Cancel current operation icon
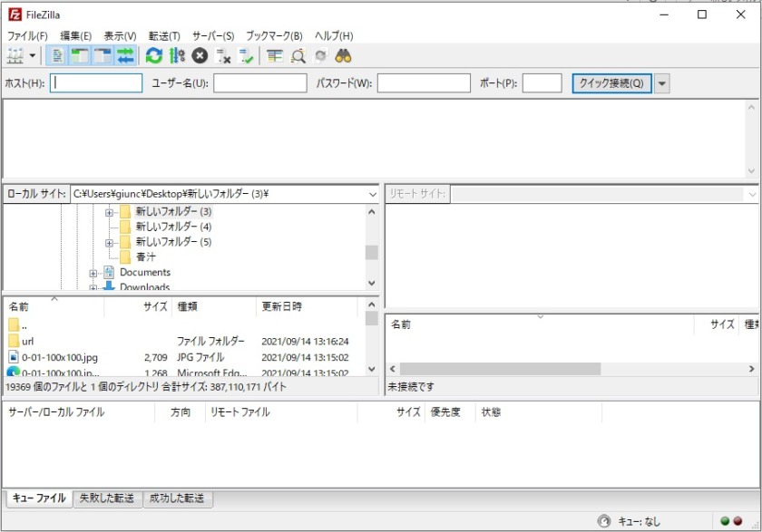Viewport: 762px width, 532px height. tap(200, 56)
